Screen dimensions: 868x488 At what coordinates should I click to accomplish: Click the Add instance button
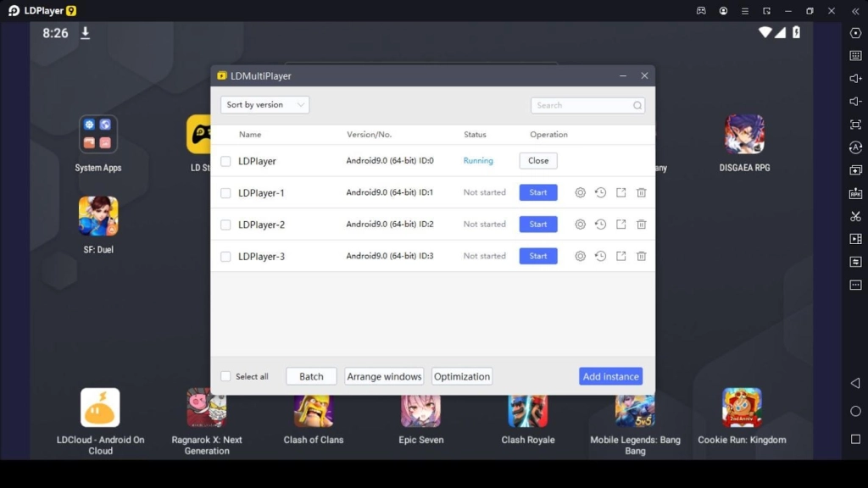pos(610,376)
